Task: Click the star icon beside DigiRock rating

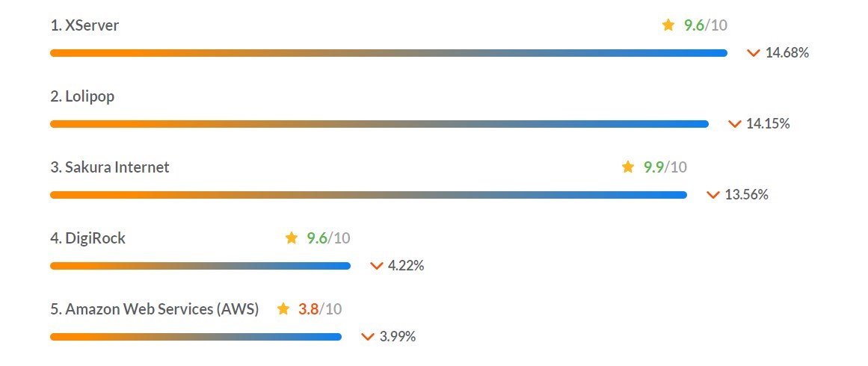Action: pyautogui.click(x=291, y=238)
